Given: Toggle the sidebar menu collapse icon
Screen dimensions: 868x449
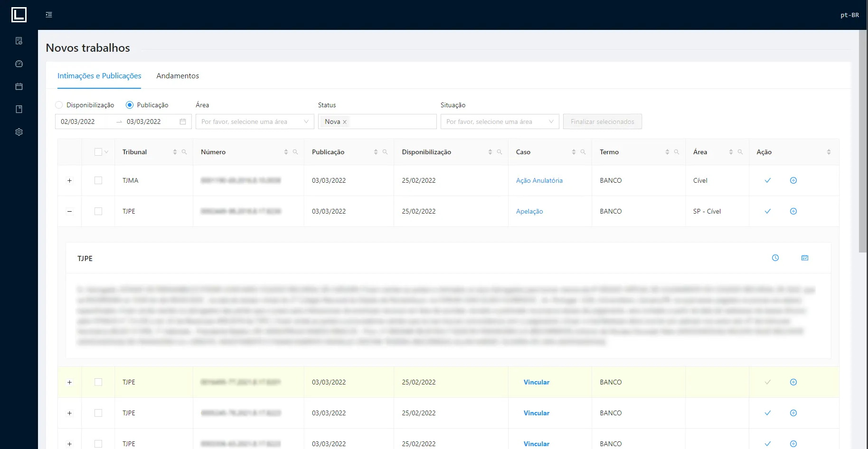Looking at the screenshot, I should pos(49,15).
